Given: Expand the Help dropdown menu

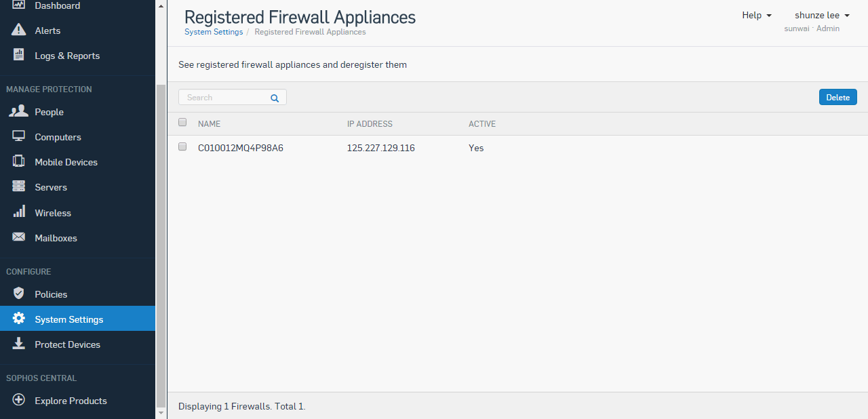Looking at the screenshot, I should coord(757,15).
